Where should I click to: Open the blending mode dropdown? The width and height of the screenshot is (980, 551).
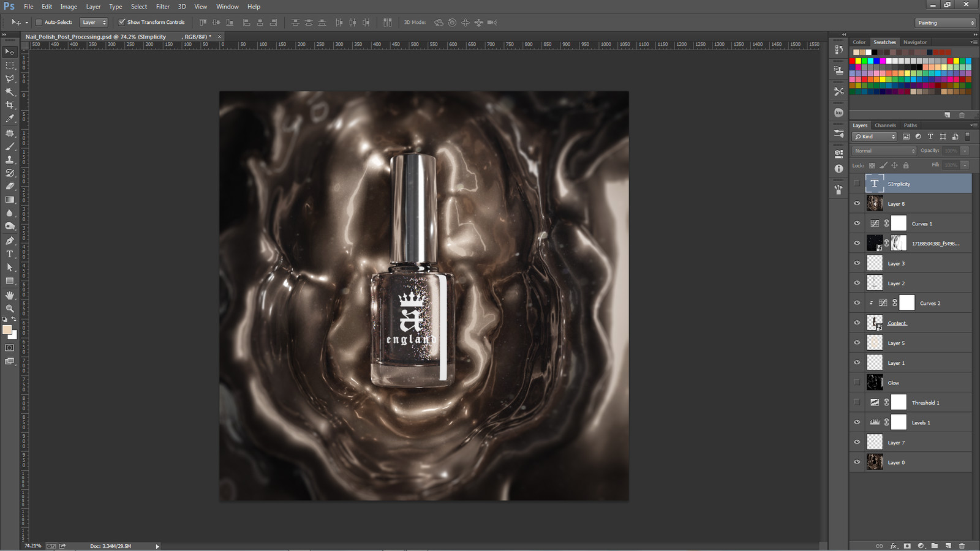(883, 150)
